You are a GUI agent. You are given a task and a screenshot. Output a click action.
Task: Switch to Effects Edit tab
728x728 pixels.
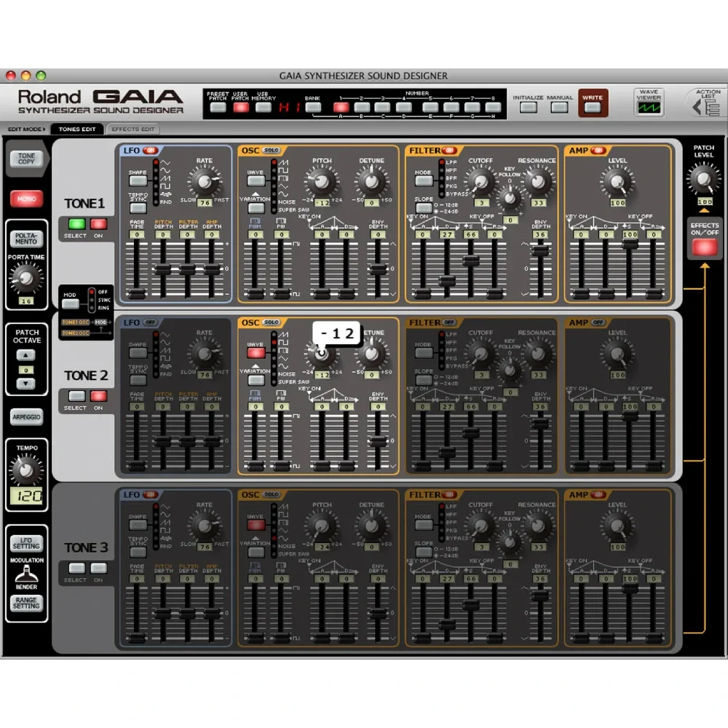tap(132, 129)
